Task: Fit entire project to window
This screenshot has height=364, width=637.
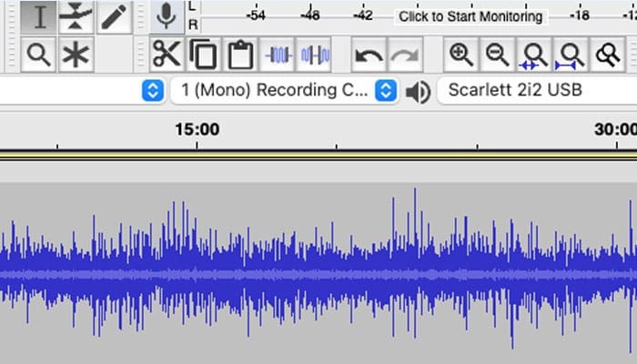Action: click(x=571, y=55)
